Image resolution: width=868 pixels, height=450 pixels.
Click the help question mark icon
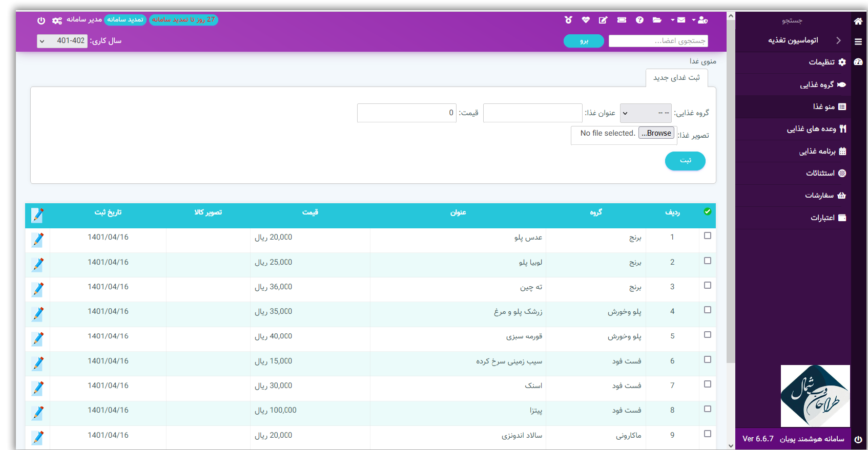639,20
